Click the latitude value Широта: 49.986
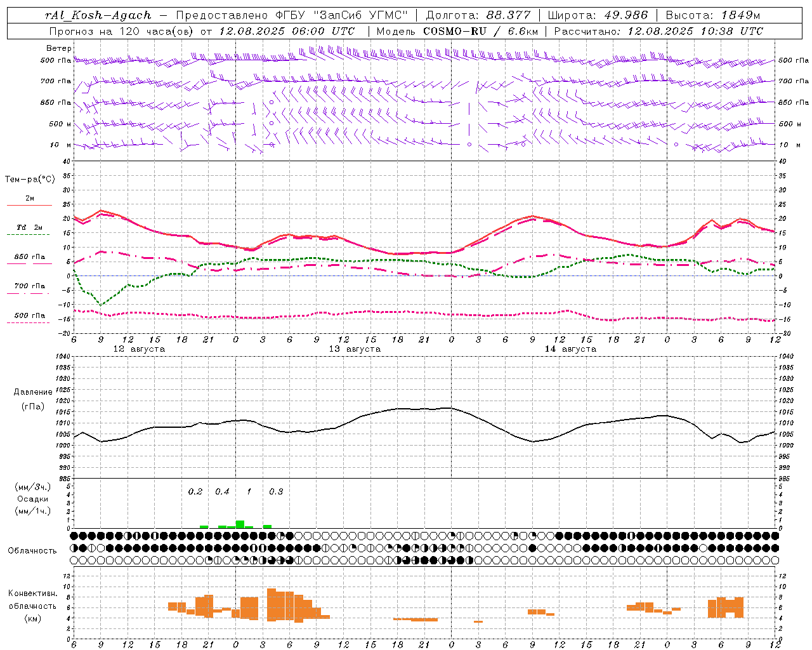 click(x=598, y=15)
